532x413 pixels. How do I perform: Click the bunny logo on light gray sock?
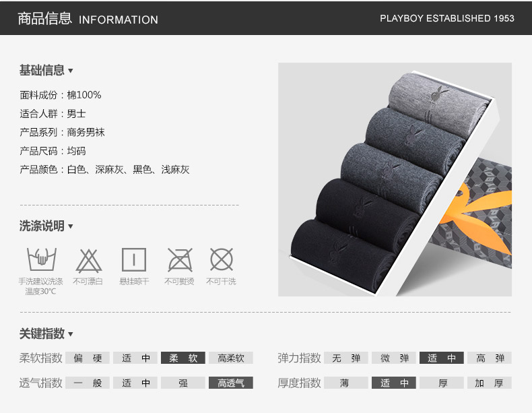[439, 94]
